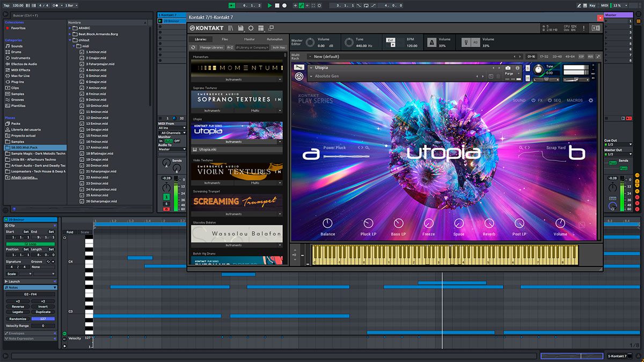The image size is (644, 362).
Task: Open the Kontakt settings gear icon
Action: (x=251, y=28)
